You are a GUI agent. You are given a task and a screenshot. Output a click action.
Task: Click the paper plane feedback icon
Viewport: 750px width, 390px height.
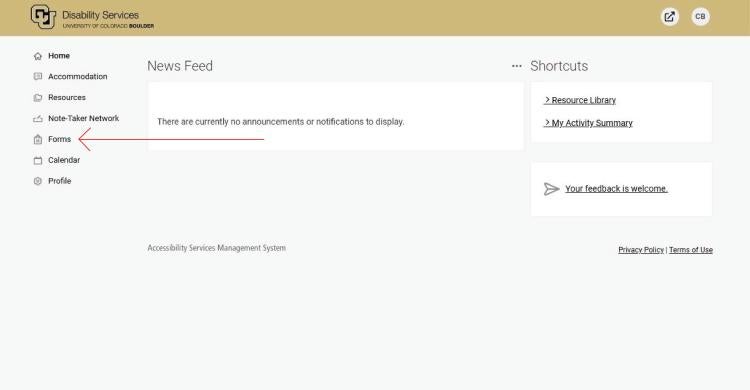click(x=551, y=189)
